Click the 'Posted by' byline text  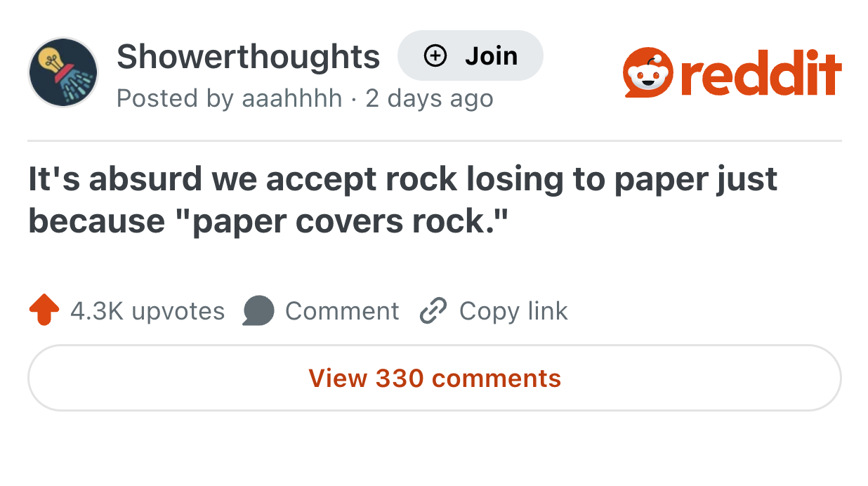pos(176,98)
